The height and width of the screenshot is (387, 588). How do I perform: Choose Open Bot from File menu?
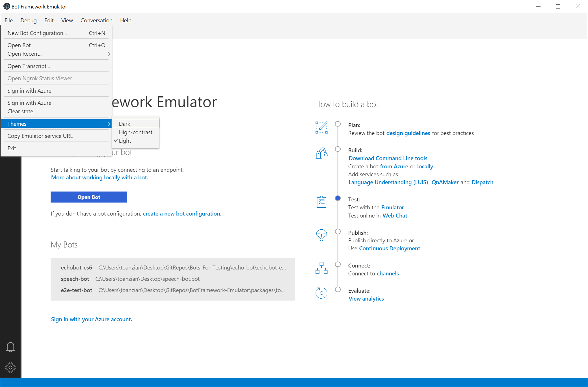(57, 45)
